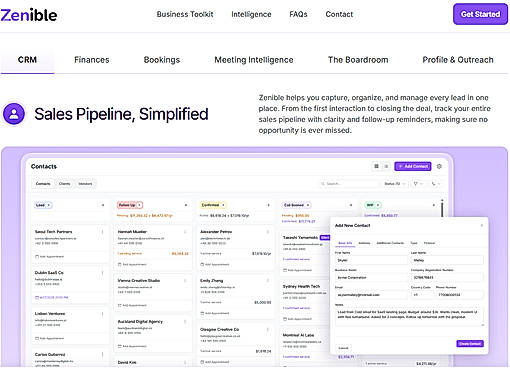Open the phone filter dropdown
This screenshot has width=510, height=368.
point(436,184)
